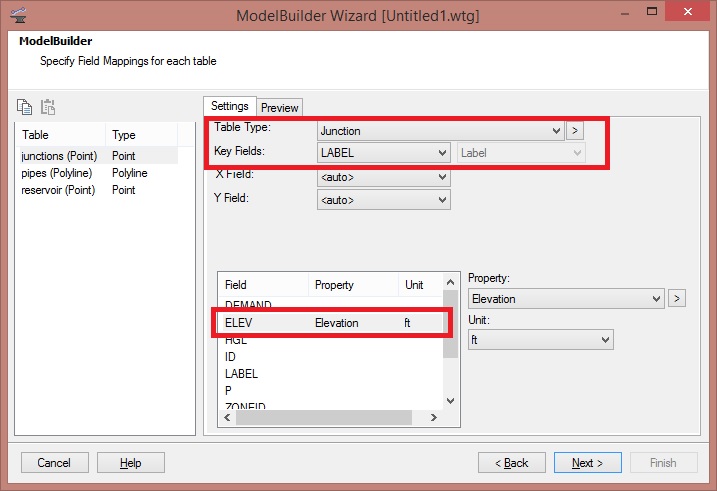
Task: Click the horizontal scrollbar thumb in field list
Action: (x=324, y=417)
